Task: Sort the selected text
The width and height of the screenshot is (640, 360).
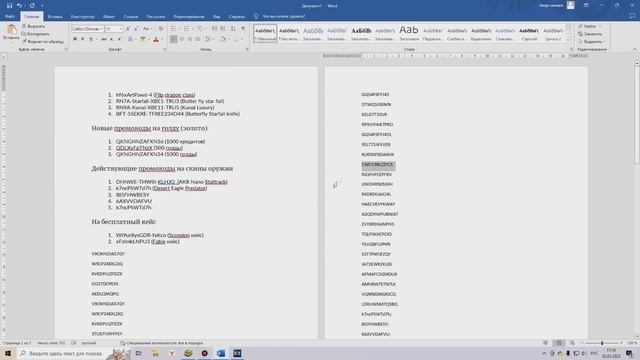Action: pos(233,29)
